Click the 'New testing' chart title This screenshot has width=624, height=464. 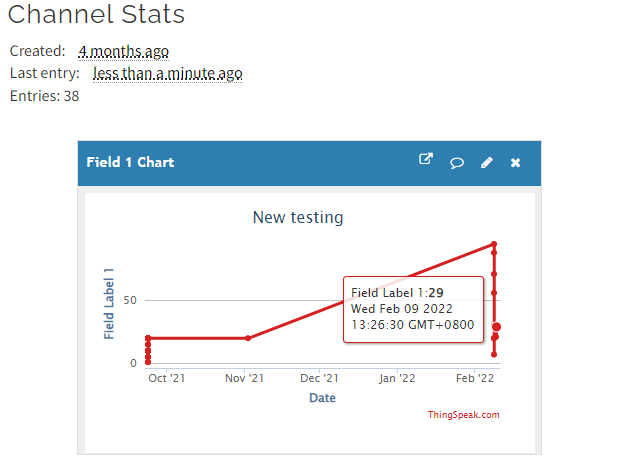[298, 217]
